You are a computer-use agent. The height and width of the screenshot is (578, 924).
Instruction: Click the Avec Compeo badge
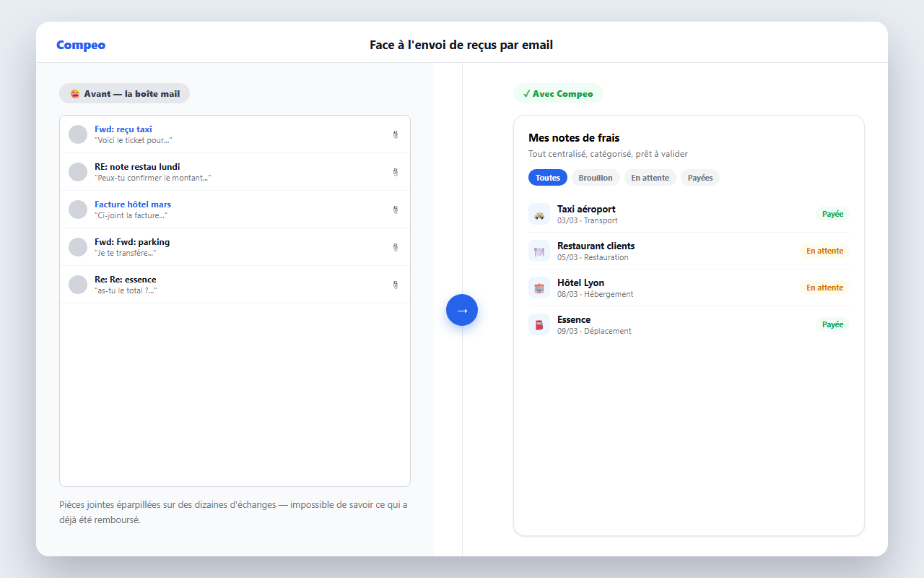coord(558,94)
